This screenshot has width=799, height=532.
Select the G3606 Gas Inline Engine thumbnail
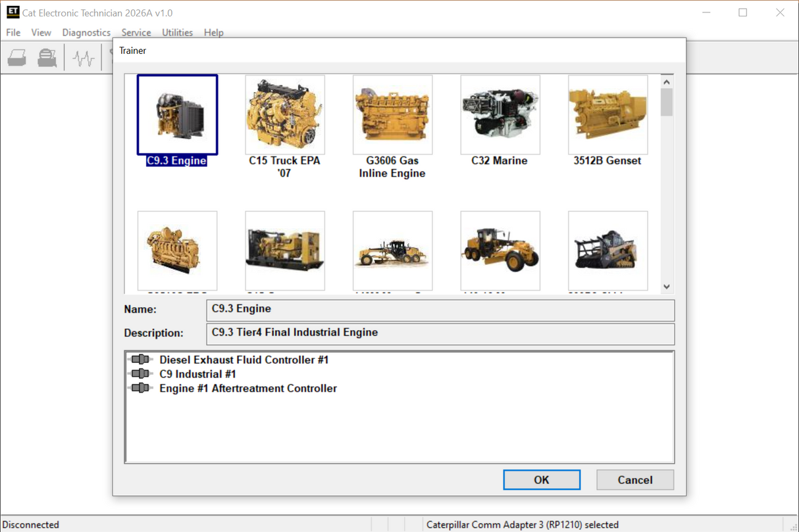pyautogui.click(x=392, y=114)
